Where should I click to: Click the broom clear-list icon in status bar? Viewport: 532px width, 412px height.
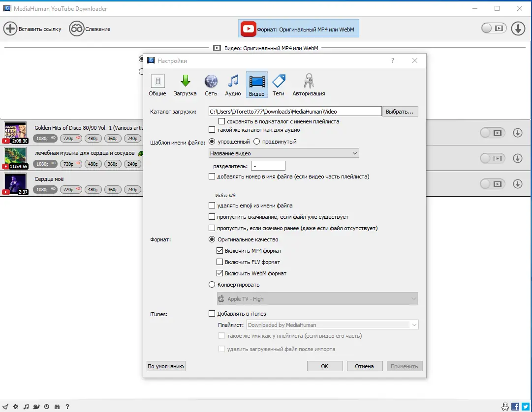click(5, 407)
